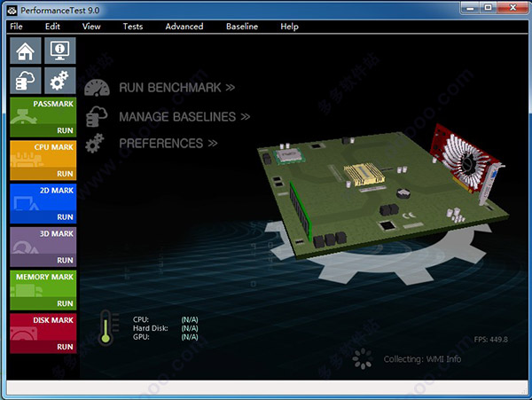Open the View menu

[x=91, y=27]
